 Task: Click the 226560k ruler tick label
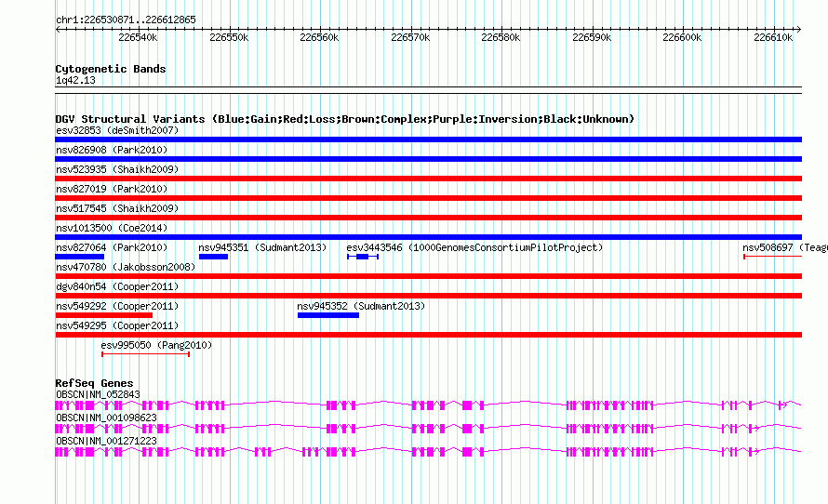[319, 37]
